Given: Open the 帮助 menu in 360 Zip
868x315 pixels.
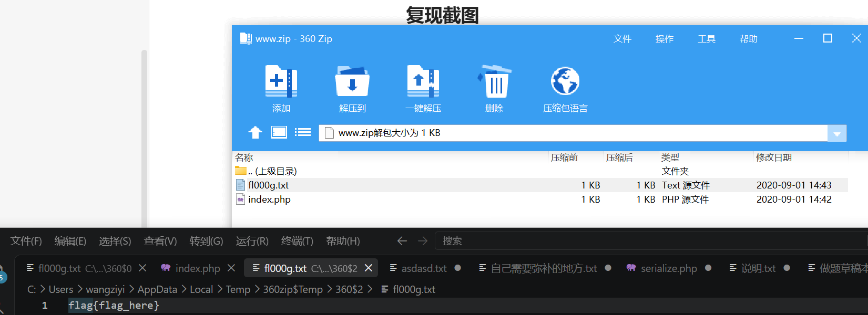Looking at the screenshot, I should [749, 39].
